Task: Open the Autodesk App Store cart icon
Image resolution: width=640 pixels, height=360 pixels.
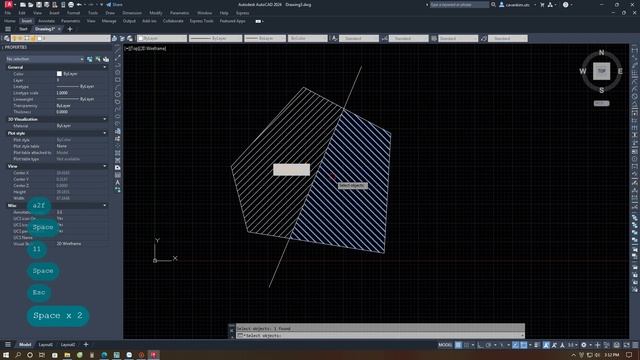Action: coord(542,4)
